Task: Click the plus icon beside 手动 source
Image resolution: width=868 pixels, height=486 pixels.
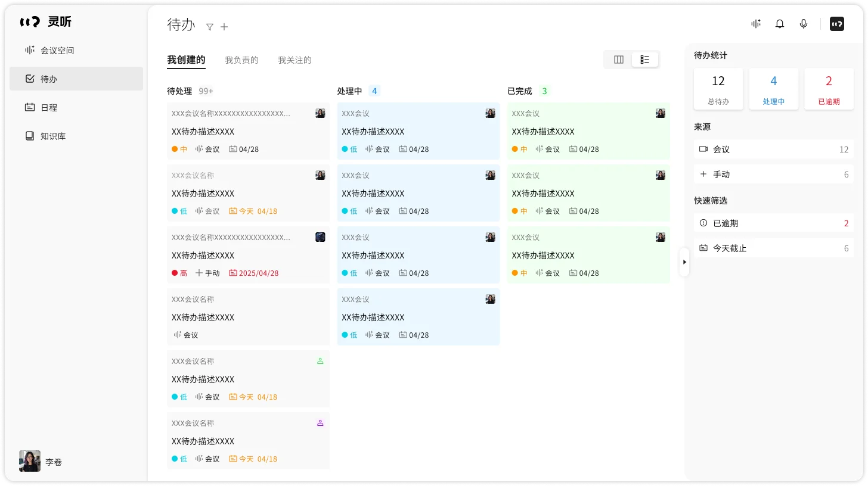Action: pos(703,175)
